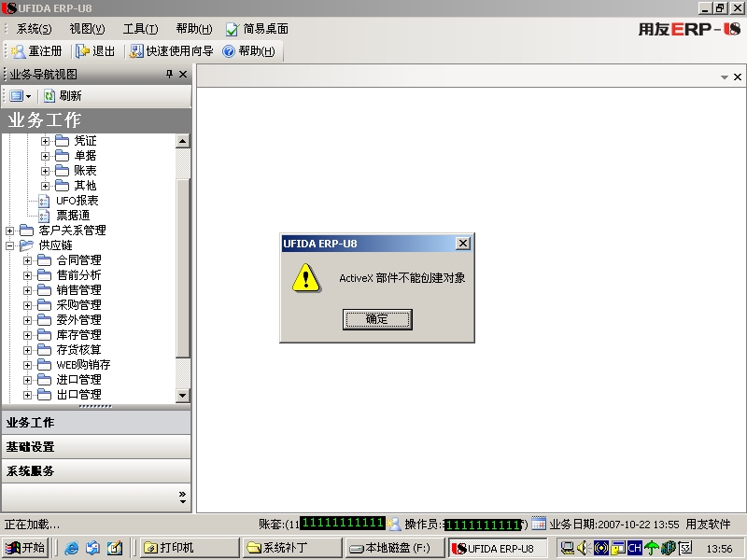Screen dimensions: 747x560
Task: Click the 进口管理 folder icon
Action: pos(44,380)
